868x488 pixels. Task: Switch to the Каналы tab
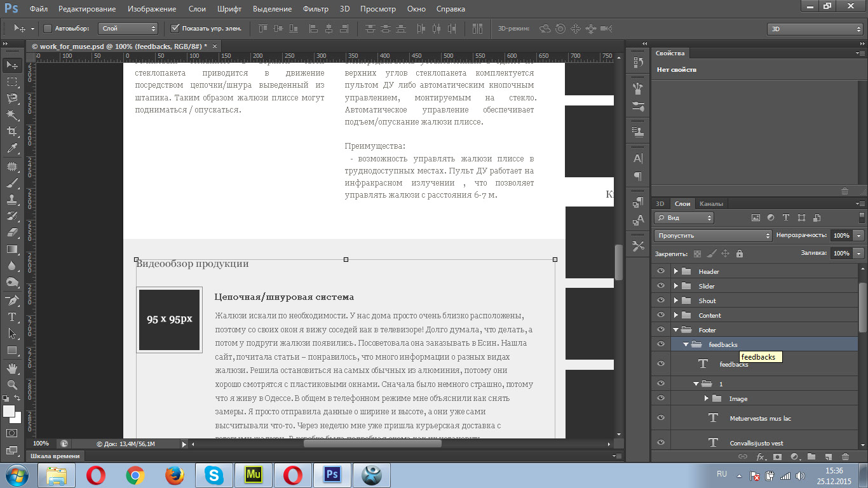tap(711, 204)
